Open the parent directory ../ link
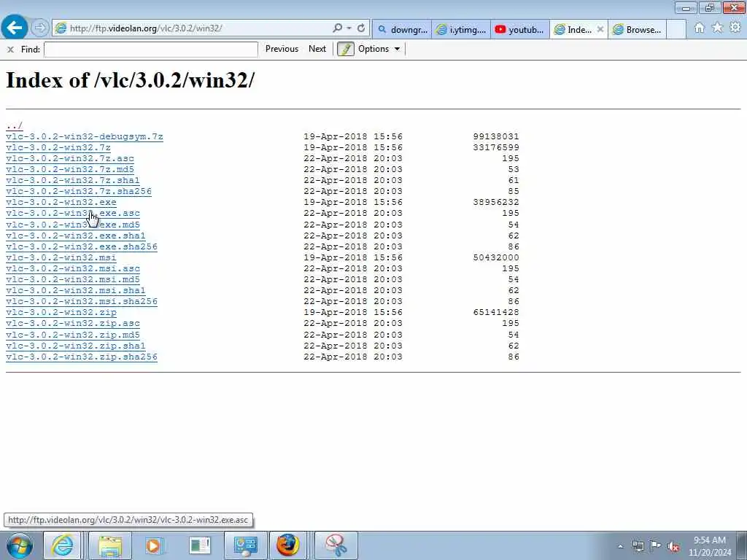 point(15,125)
